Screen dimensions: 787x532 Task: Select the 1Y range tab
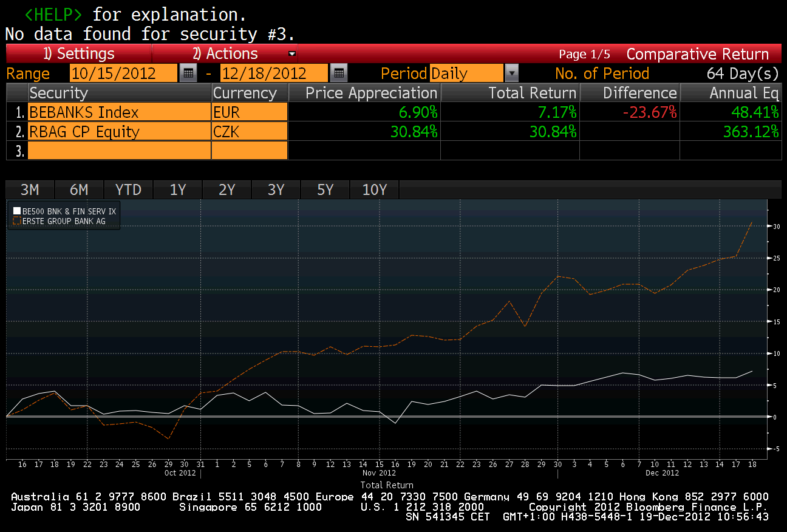click(x=177, y=189)
